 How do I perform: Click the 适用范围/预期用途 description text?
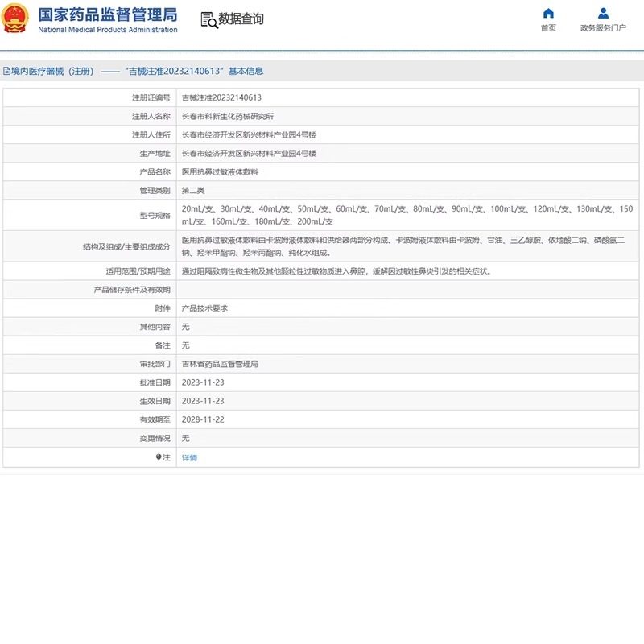(336, 271)
